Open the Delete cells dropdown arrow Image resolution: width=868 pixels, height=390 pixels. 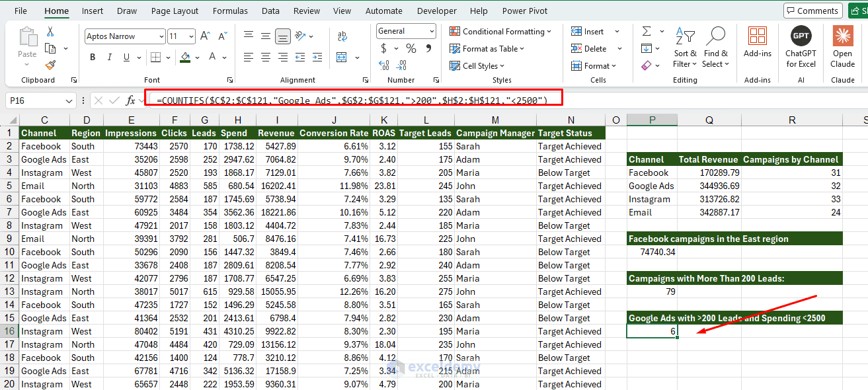click(x=619, y=48)
